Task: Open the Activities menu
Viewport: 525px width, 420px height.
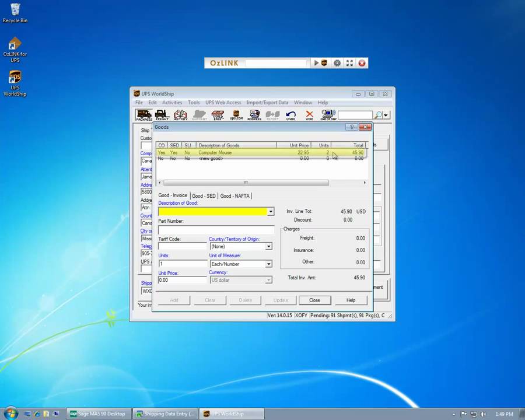Action: [172, 103]
